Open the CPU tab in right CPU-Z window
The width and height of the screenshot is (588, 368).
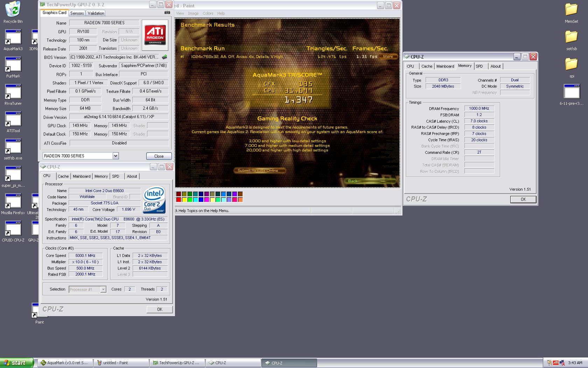tap(410, 66)
